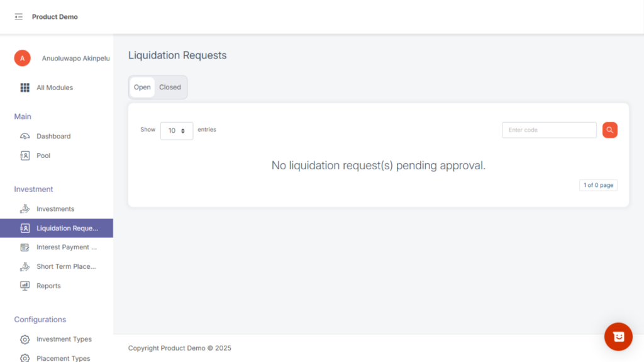Viewport: 644px width, 362px height.
Task: Click the All Modules grid icon
Action: click(25, 88)
